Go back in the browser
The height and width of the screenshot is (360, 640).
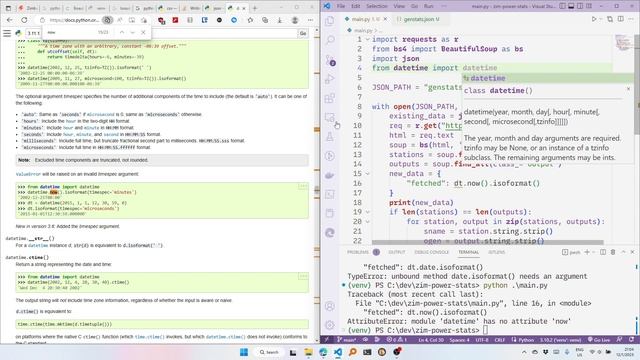point(10,20)
